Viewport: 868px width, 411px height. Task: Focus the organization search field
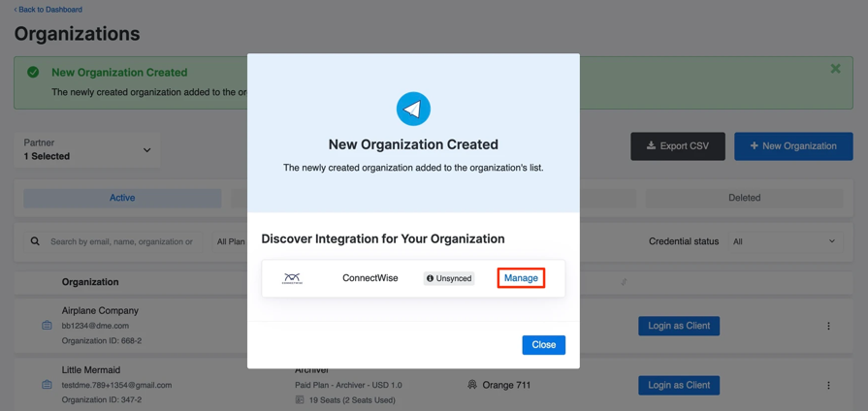coord(121,241)
